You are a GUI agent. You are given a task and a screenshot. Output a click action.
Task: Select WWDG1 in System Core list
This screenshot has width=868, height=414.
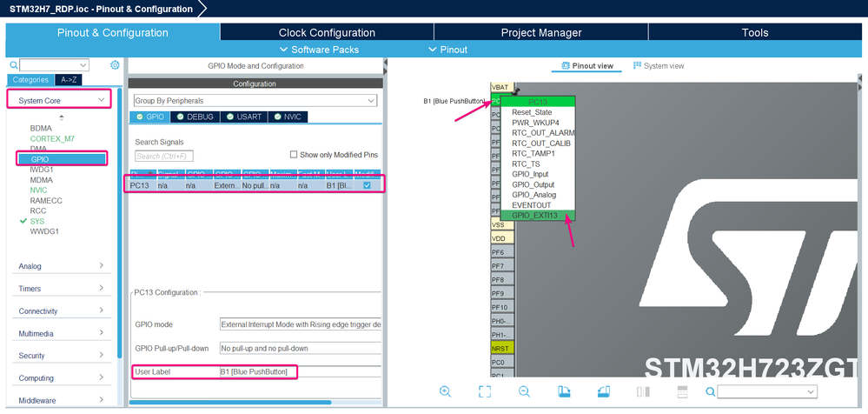[x=44, y=231]
